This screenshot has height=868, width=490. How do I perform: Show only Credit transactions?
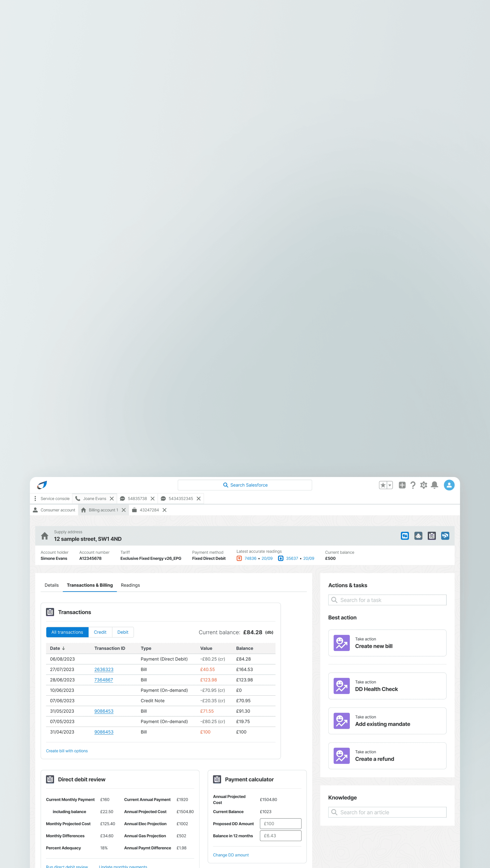(x=100, y=632)
